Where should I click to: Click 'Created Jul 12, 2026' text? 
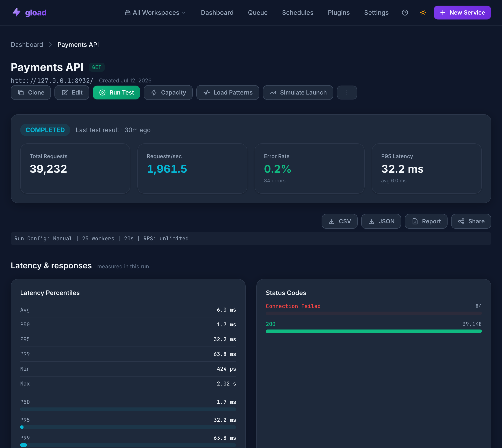click(125, 80)
